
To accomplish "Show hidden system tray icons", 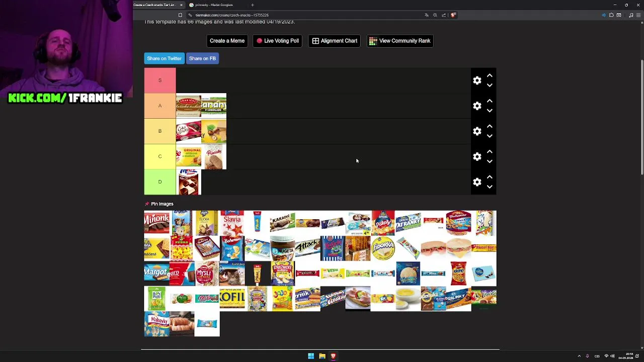I will (x=579, y=356).
